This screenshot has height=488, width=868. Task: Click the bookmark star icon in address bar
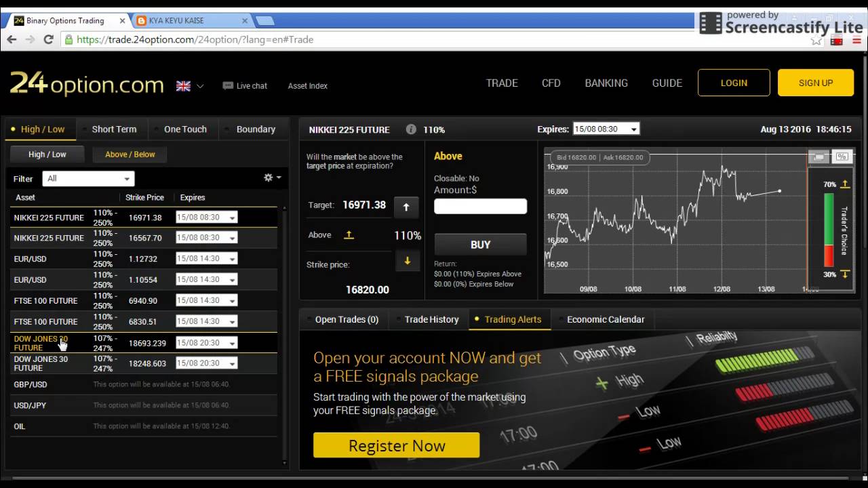click(x=816, y=40)
